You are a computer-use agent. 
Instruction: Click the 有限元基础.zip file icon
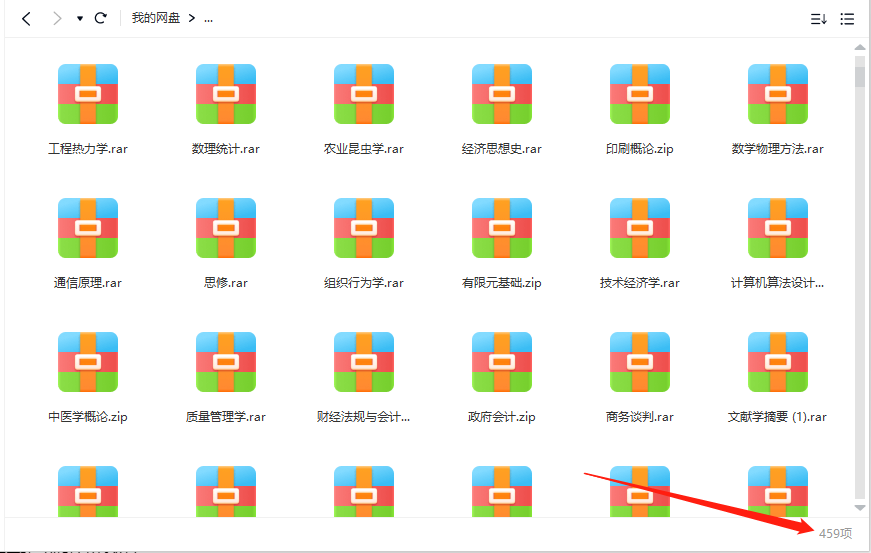502,228
